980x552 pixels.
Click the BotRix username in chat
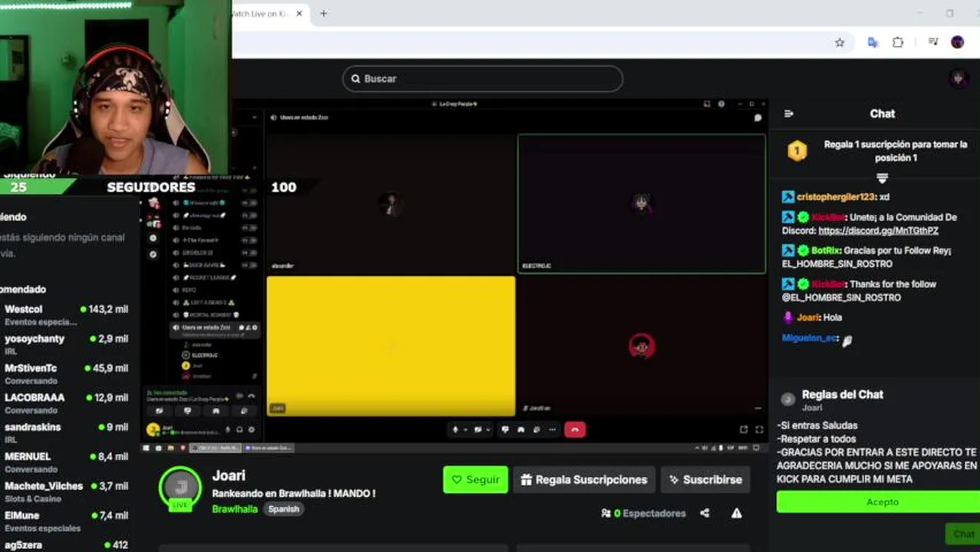click(x=826, y=251)
